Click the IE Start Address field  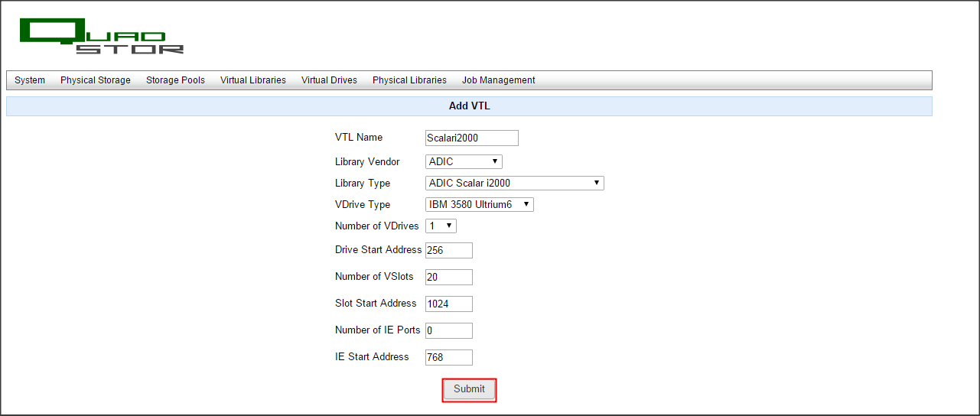449,357
